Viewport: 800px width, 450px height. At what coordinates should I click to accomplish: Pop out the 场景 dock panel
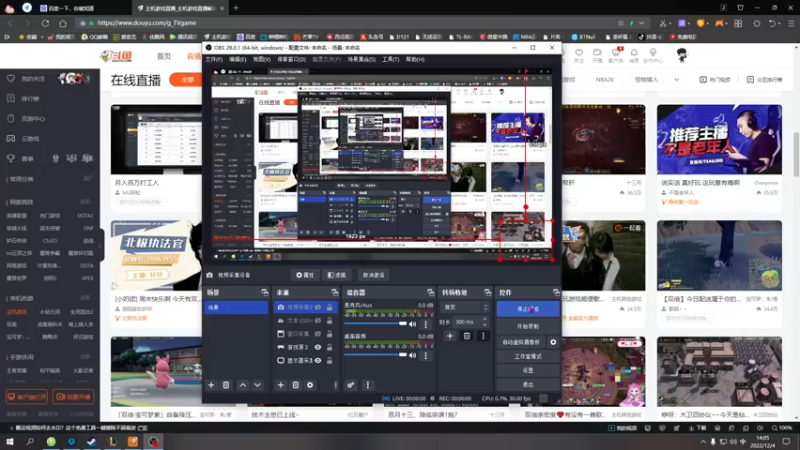tap(264, 292)
